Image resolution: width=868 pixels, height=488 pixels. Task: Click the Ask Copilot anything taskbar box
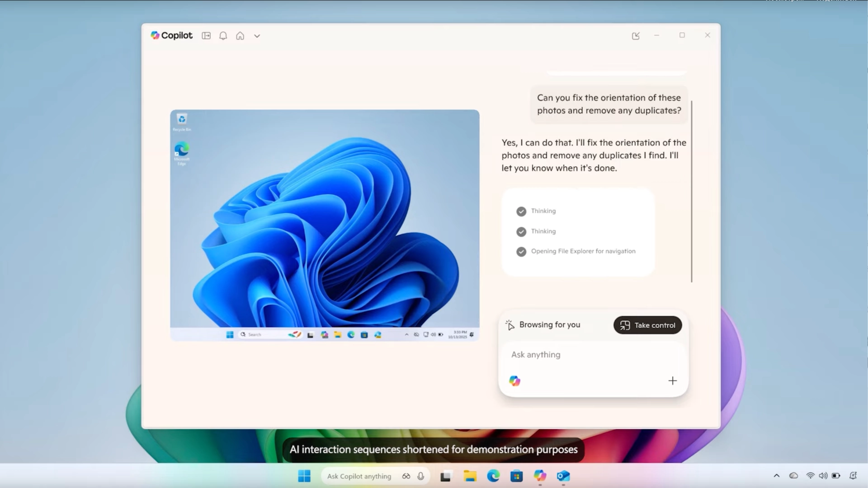(x=359, y=476)
